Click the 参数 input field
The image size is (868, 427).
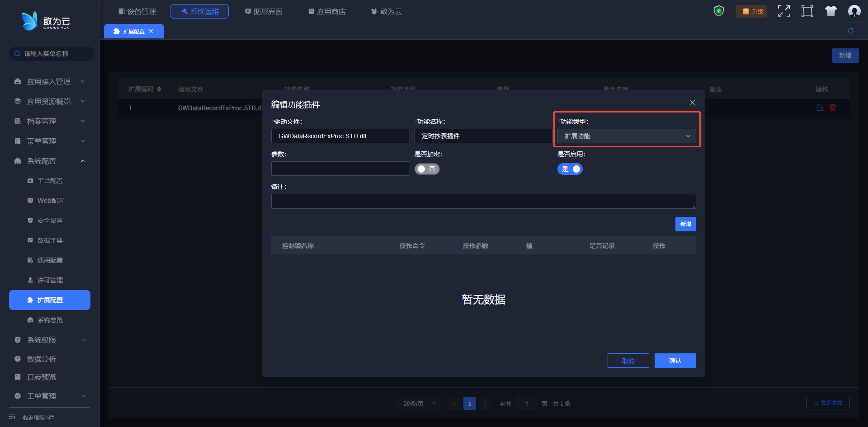(340, 169)
